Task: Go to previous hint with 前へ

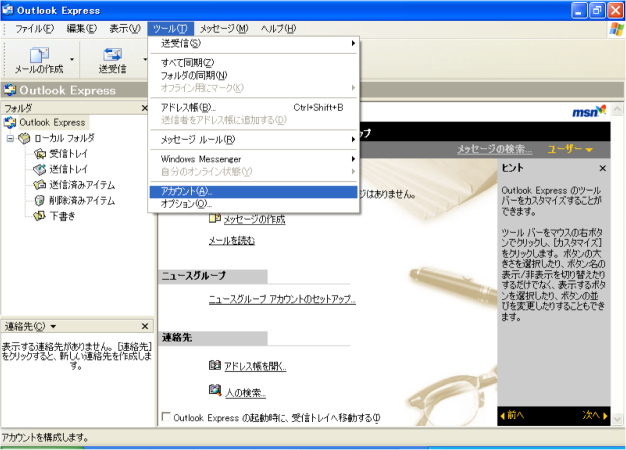Action: point(513,415)
